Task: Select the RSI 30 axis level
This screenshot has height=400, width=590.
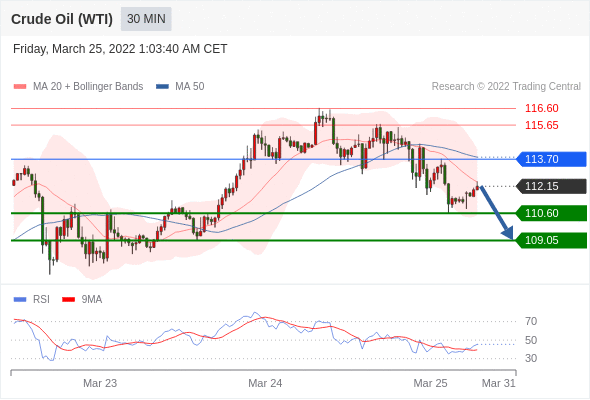Action: click(x=531, y=358)
